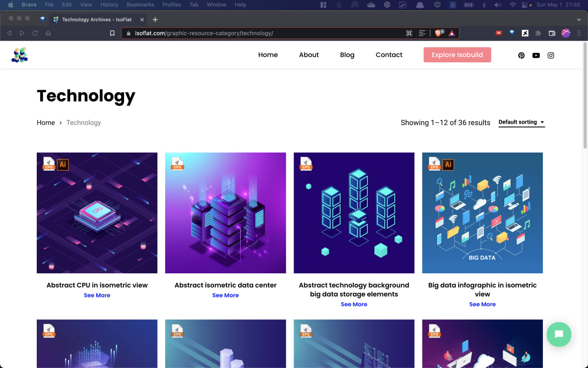Open the Brave Wallet icon
This screenshot has width=588, height=368.
click(552, 33)
